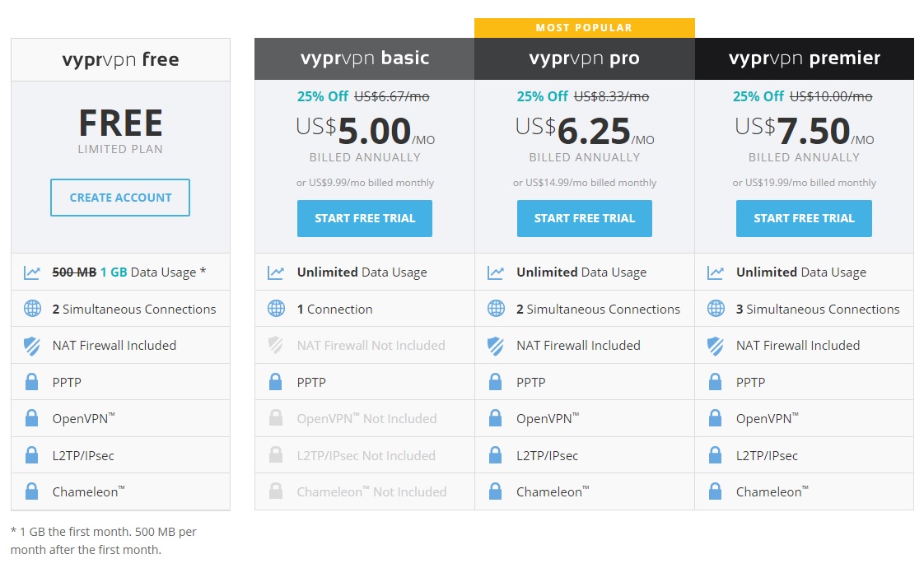Image resolution: width=924 pixels, height=582 pixels.
Task: Click the chart icon for pro Unlimited Data Usage
Action: coord(496,272)
